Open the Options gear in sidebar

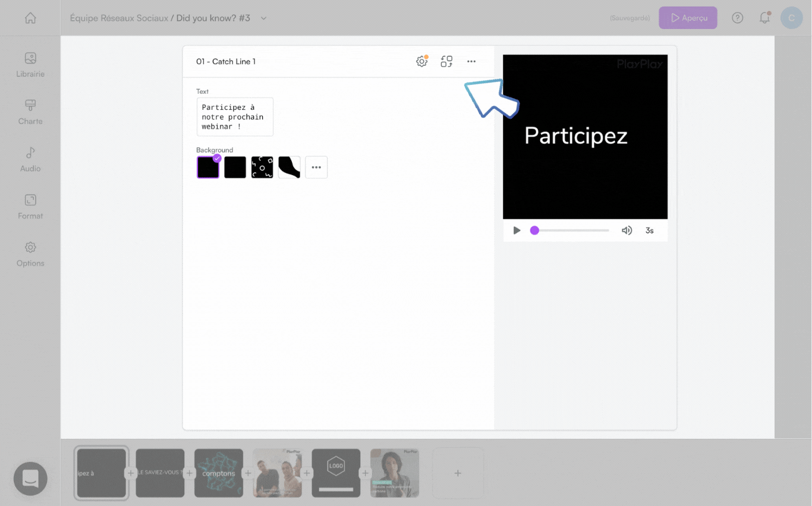click(x=30, y=254)
